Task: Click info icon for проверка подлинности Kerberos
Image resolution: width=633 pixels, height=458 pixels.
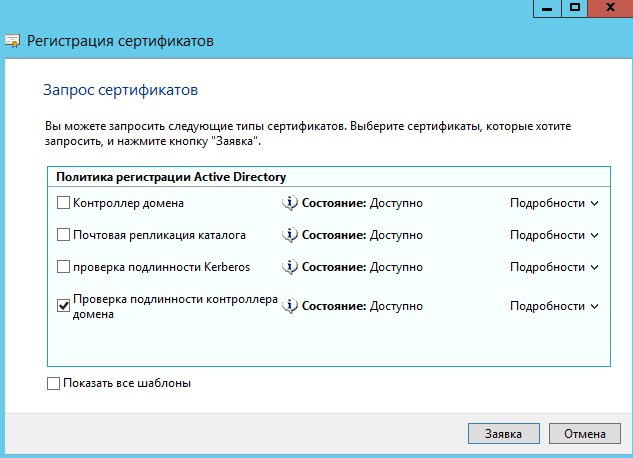Action: (290, 267)
